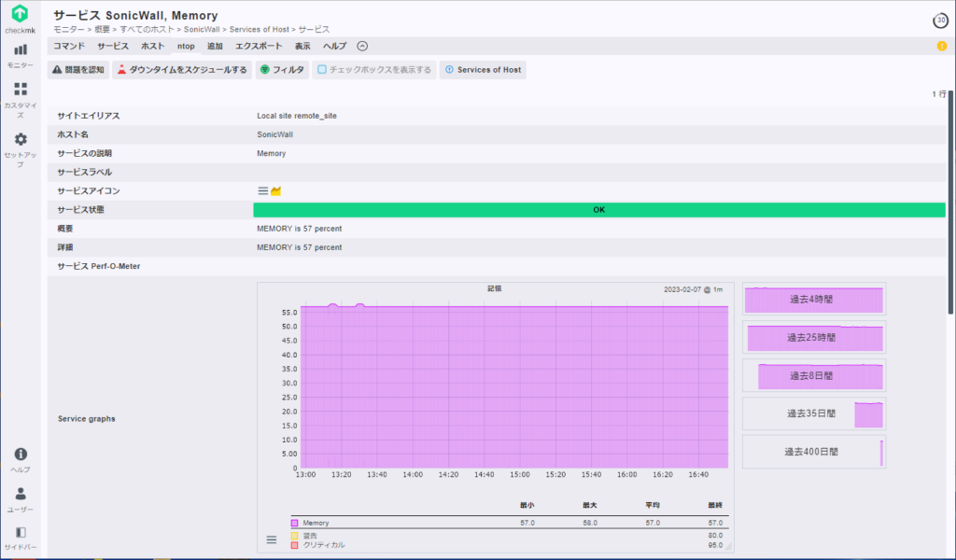Toggle Show checkboxes (チェックボックスを表示する)
The height and width of the screenshot is (560, 956).
coord(374,70)
